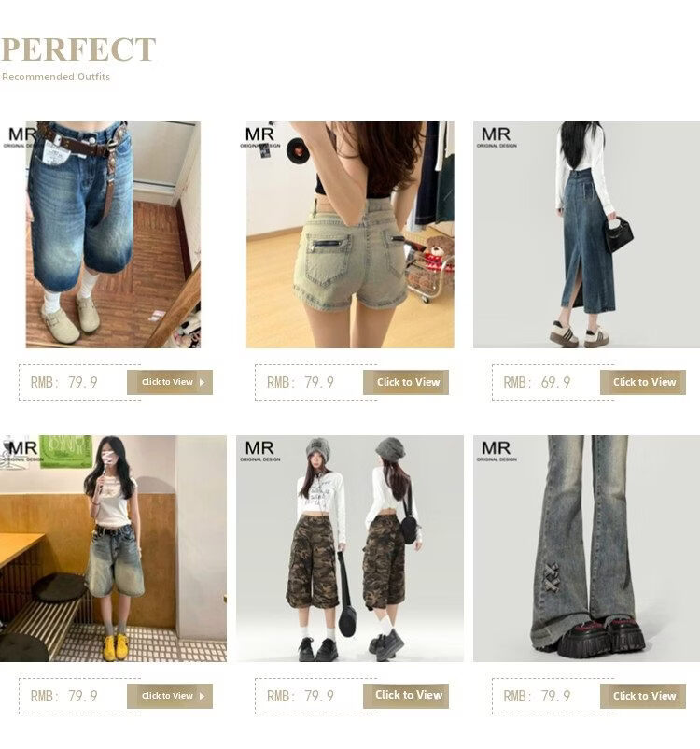Click the MR logo on the camouflage shorts image
The width and height of the screenshot is (700, 749).
pos(259,451)
